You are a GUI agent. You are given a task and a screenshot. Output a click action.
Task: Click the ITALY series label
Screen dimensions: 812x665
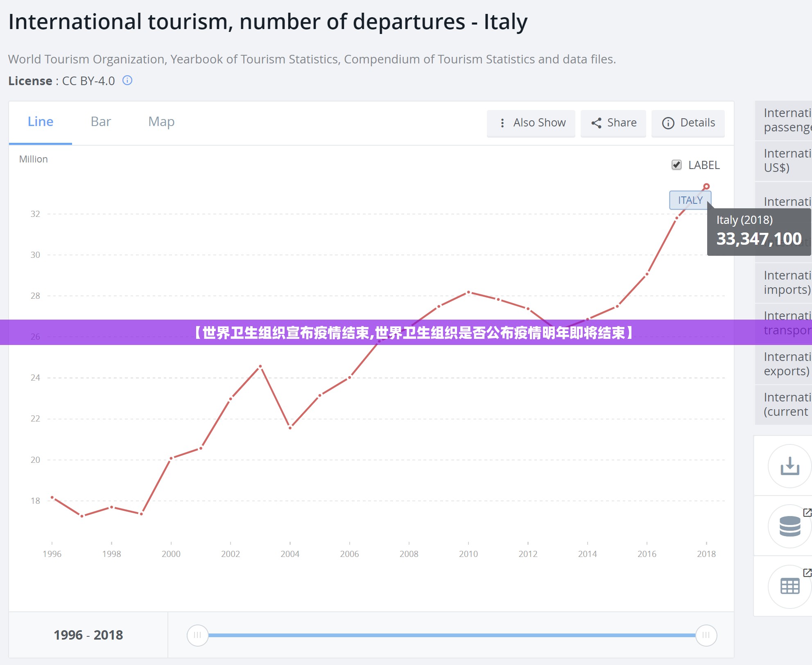click(690, 200)
